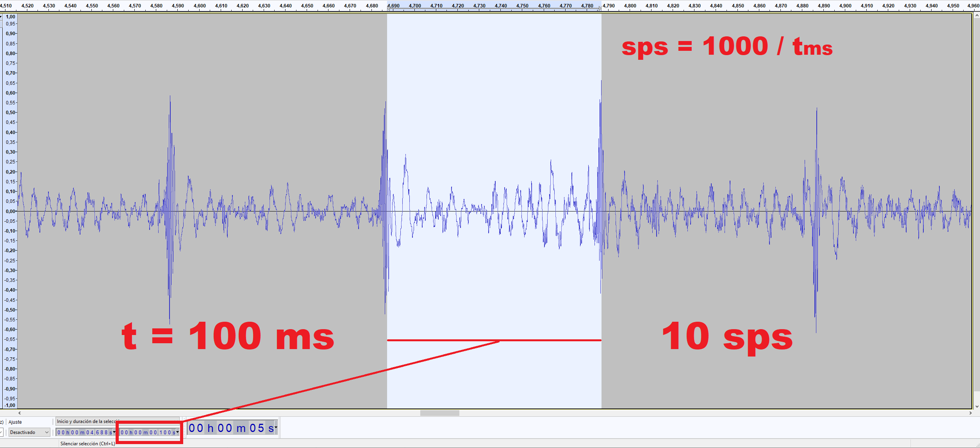Viewport: 980px width, 448px height.
Task: Click the 0,00 label on the vertical amplitude scale
Action: coord(10,211)
